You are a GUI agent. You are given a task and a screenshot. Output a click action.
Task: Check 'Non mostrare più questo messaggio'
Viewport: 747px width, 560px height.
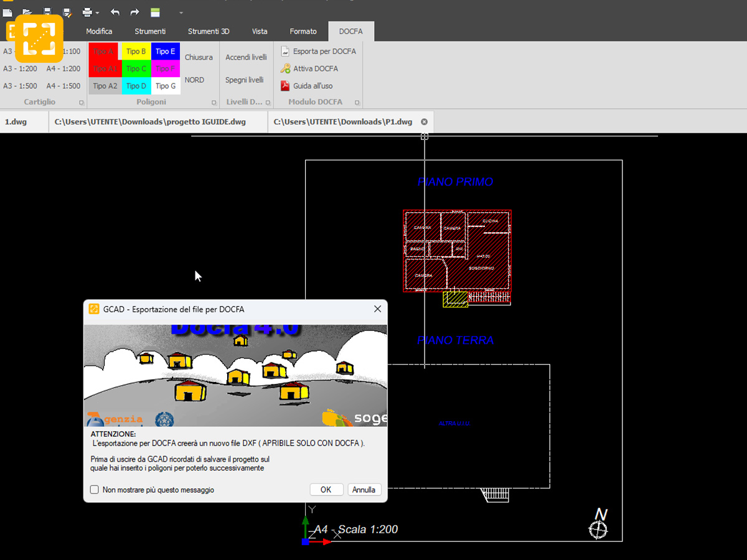pos(95,490)
